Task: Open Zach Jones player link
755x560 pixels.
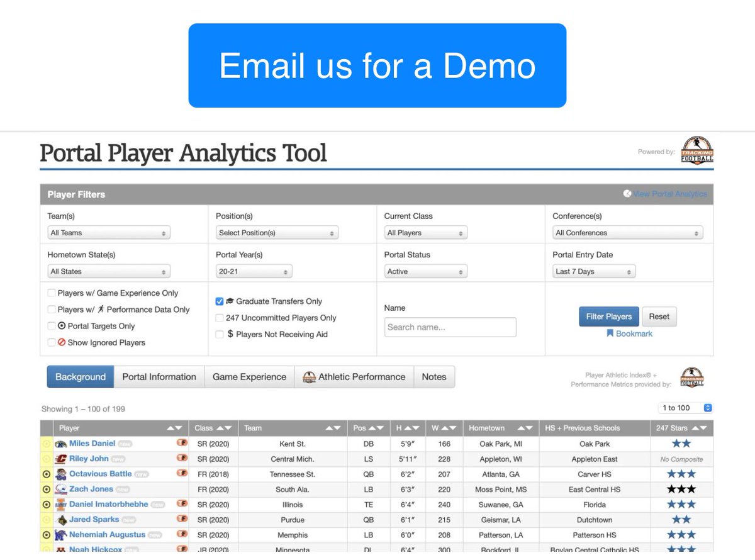Action: click(x=91, y=488)
